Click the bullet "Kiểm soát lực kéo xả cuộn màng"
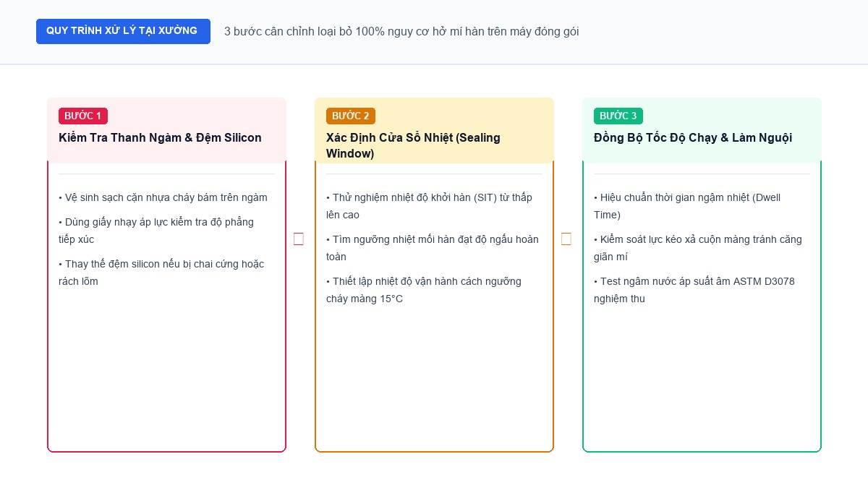Viewport: 868px width, 488px height. pyautogui.click(x=698, y=248)
